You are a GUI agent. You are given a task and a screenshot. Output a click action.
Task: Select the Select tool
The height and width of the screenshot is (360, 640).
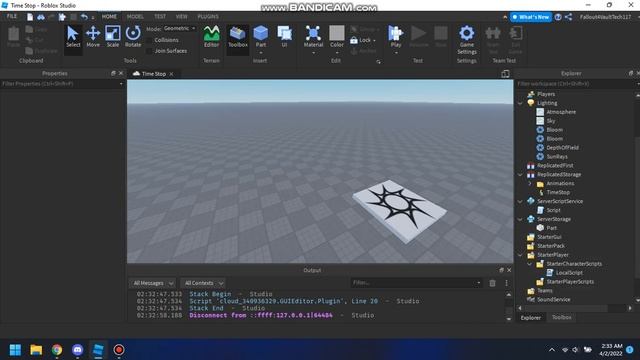point(73,37)
